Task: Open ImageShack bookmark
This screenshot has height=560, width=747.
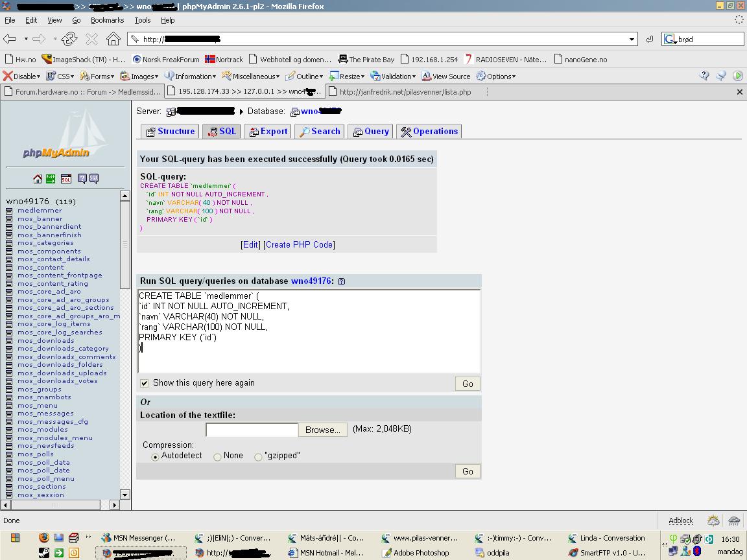Action: click(x=83, y=60)
